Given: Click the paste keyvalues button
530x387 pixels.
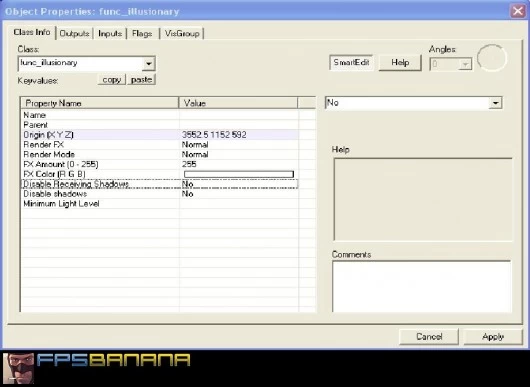Looking at the screenshot, I should coord(141,80).
